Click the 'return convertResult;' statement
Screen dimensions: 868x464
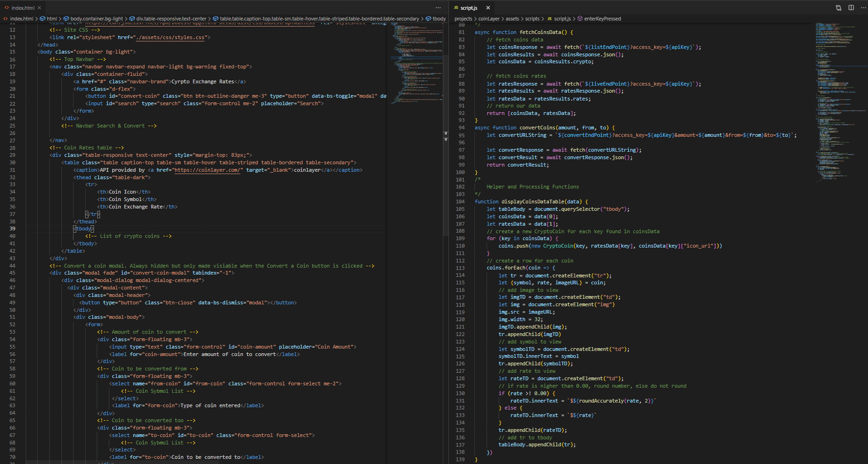point(518,165)
